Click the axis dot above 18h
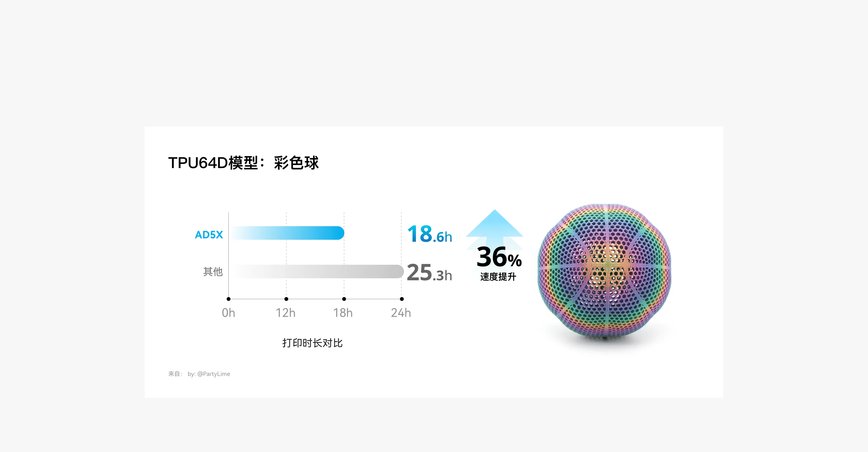Image resolution: width=868 pixels, height=452 pixels. 344,299
